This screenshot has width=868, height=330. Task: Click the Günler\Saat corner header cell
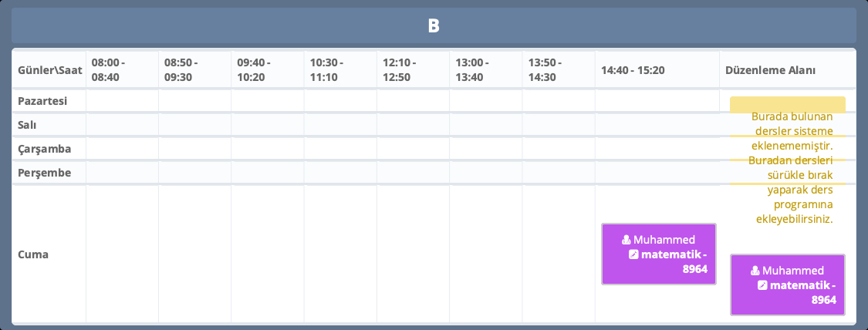(49, 69)
